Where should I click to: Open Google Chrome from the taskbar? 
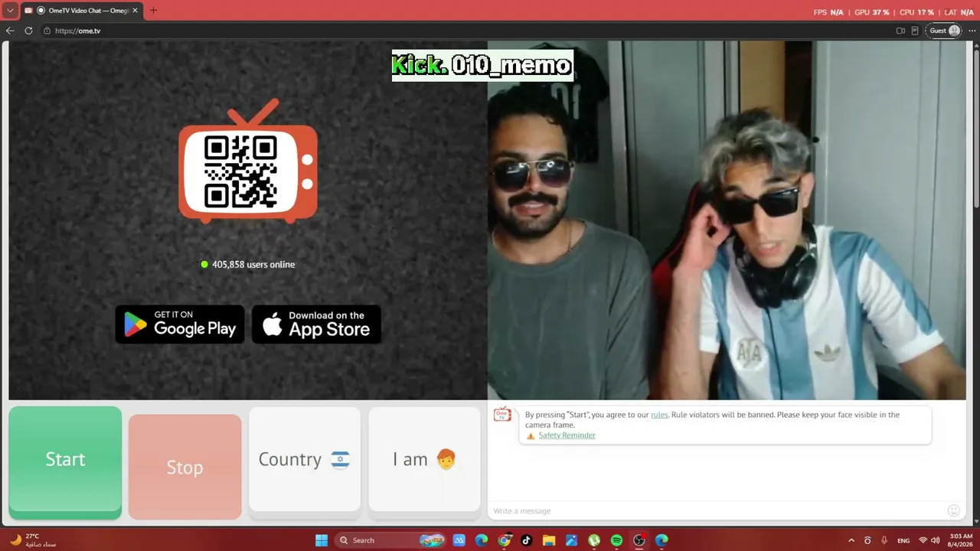[x=505, y=540]
